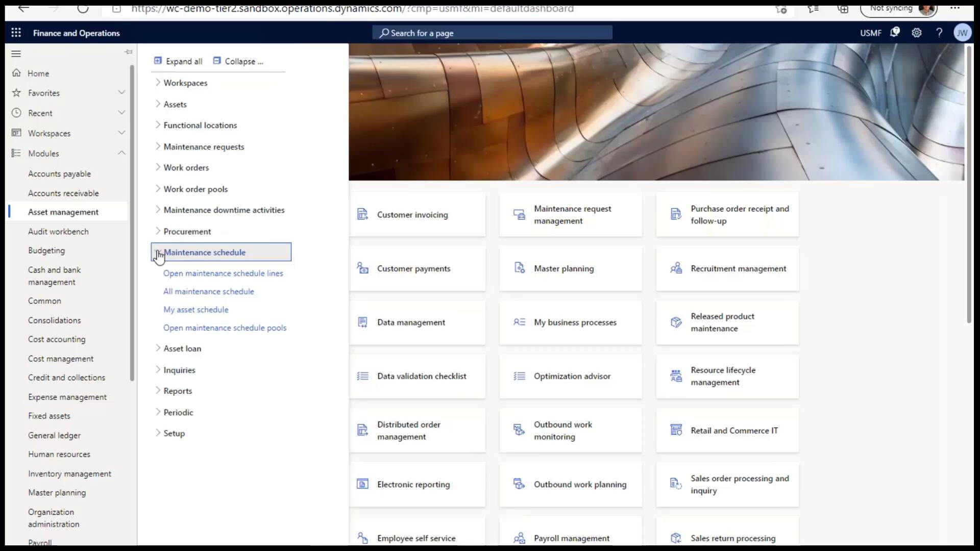This screenshot has width=980, height=551.
Task: Collapse the sidebar via the hamburger icon
Action: point(16,54)
